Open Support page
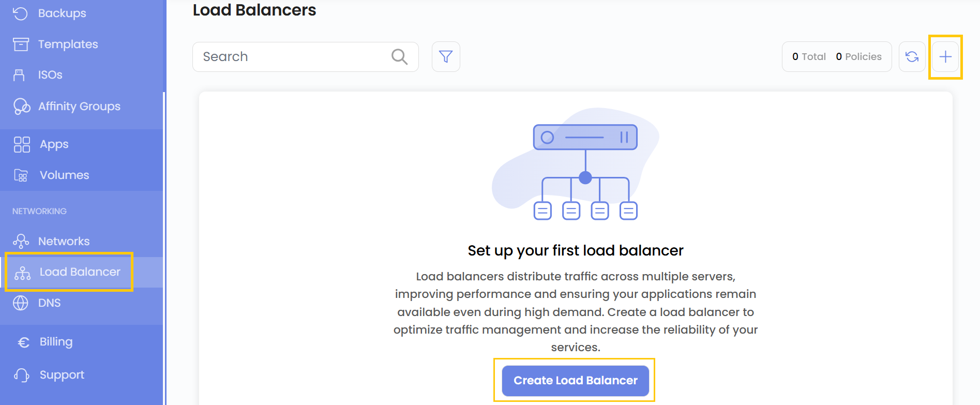The height and width of the screenshot is (405, 980). pyautogui.click(x=62, y=375)
